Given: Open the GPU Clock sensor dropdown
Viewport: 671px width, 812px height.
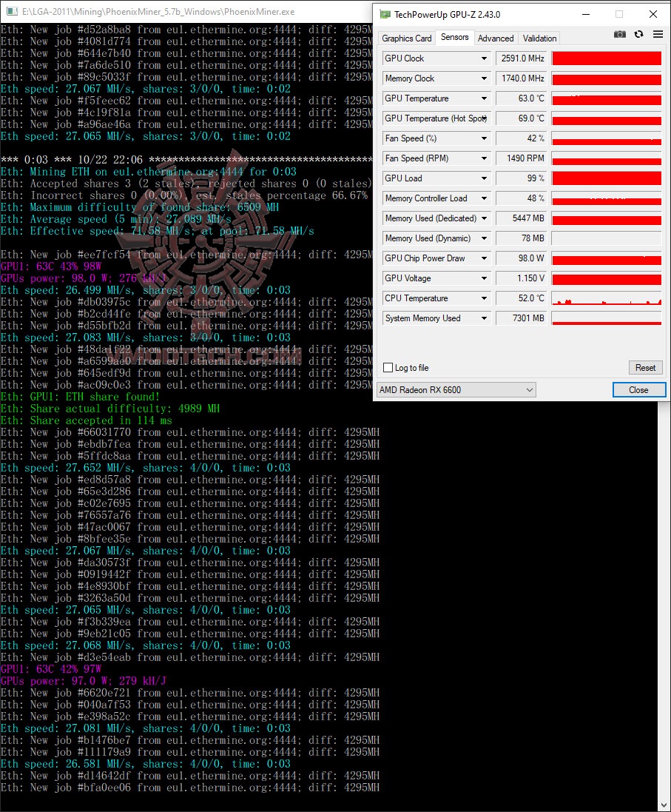Looking at the screenshot, I should pyautogui.click(x=484, y=58).
